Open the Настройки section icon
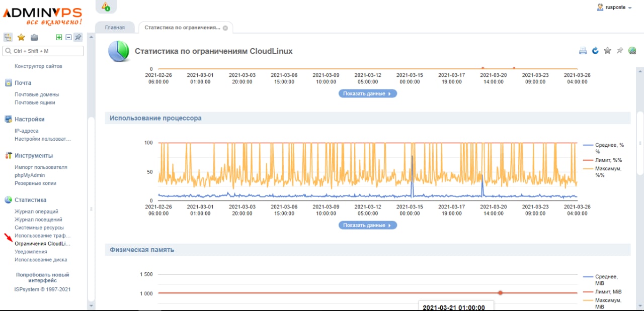The height and width of the screenshot is (311, 644). pyautogui.click(x=8, y=119)
